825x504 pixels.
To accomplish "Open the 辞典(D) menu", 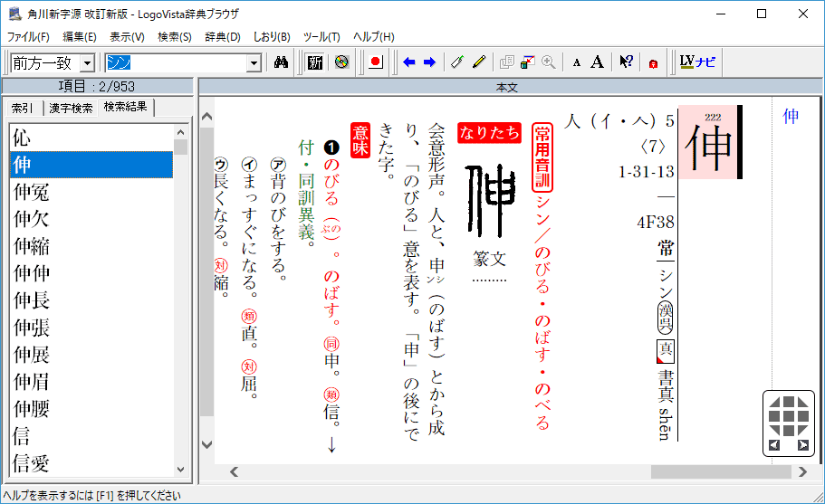I will (x=222, y=37).
